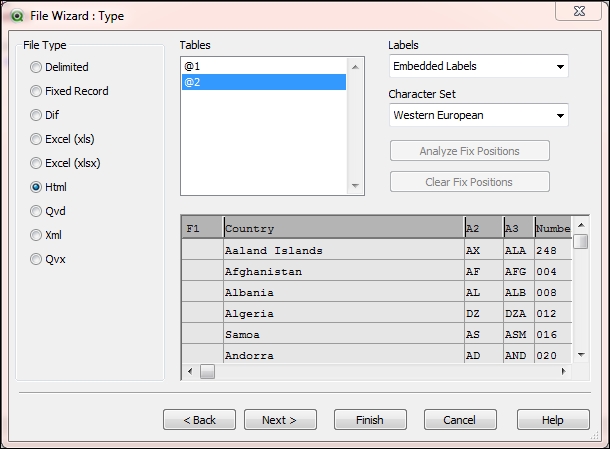Image resolution: width=610 pixels, height=449 pixels.
Task: Select table @1 in Tables list
Action: (x=264, y=66)
